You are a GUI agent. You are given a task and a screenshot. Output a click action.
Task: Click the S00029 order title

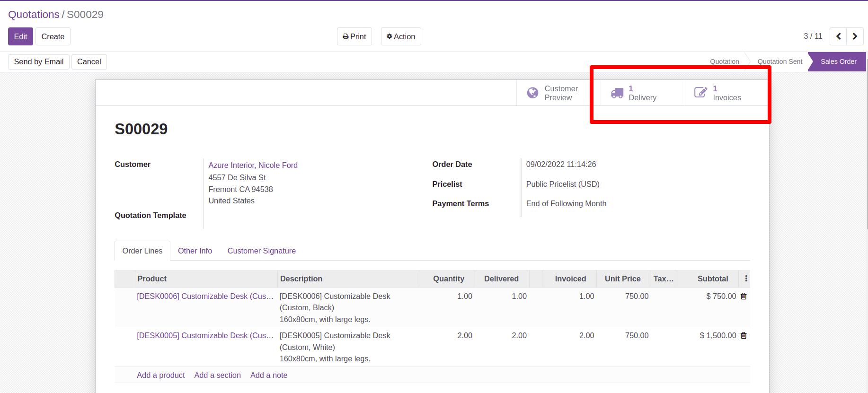pos(141,129)
